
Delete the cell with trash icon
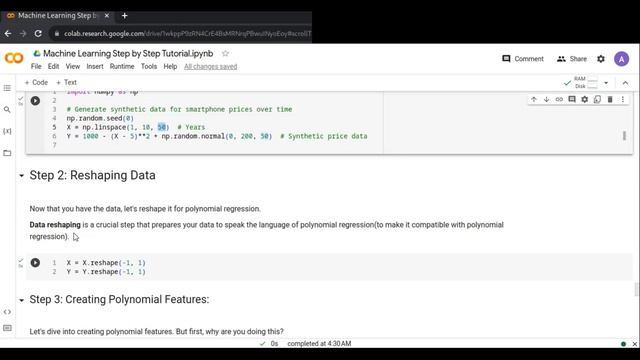(610, 99)
